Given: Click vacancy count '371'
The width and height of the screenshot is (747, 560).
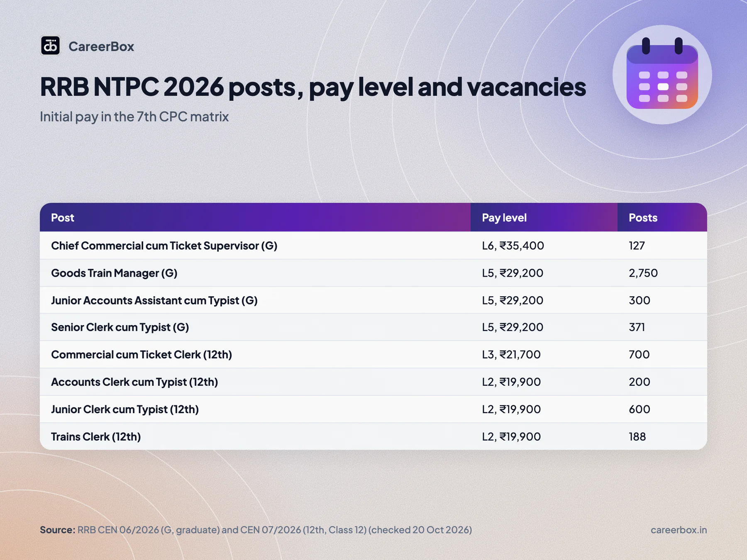Looking at the screenshot, I should (x=637, y=327).
